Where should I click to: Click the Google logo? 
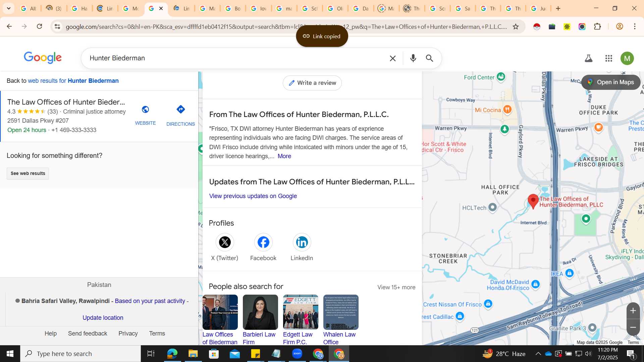[43, 58]
